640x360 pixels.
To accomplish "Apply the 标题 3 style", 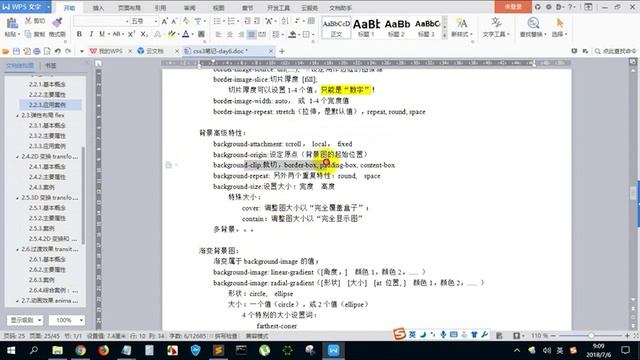I will [x=427, y=28].
